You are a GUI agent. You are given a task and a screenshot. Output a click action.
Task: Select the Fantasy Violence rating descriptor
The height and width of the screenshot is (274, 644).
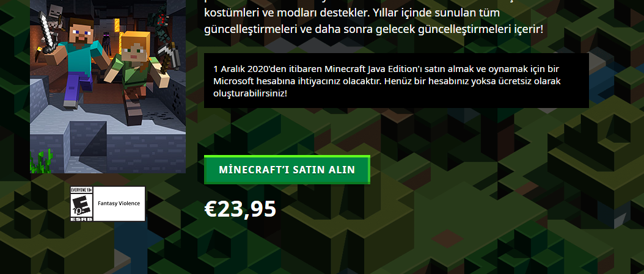(119, 203)
